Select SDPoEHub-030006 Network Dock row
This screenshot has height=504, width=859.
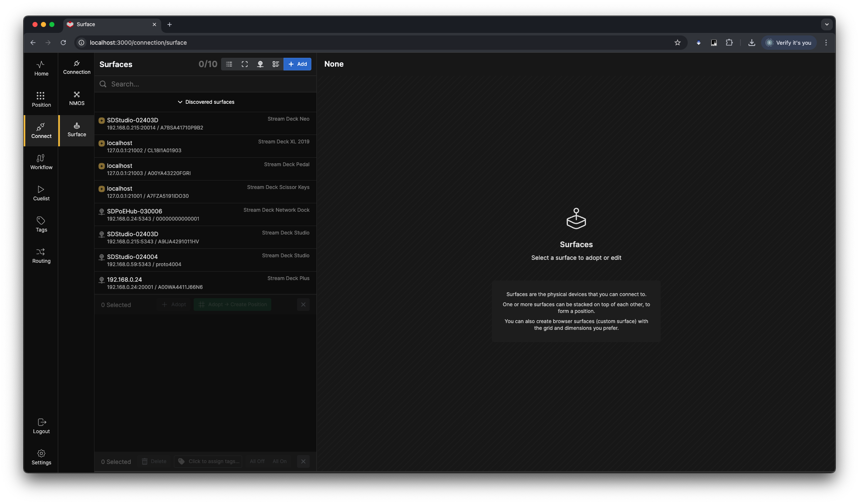pos(205,215)
